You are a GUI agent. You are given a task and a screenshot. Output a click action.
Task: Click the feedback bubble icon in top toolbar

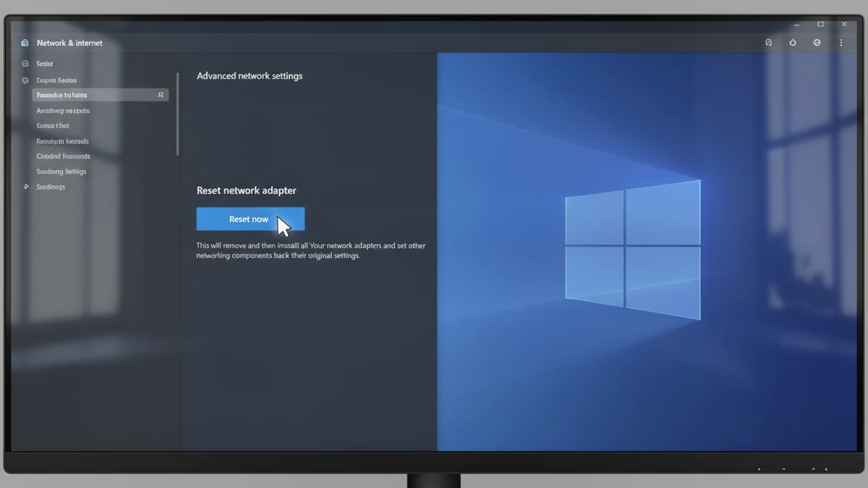[x=769, y=43]
